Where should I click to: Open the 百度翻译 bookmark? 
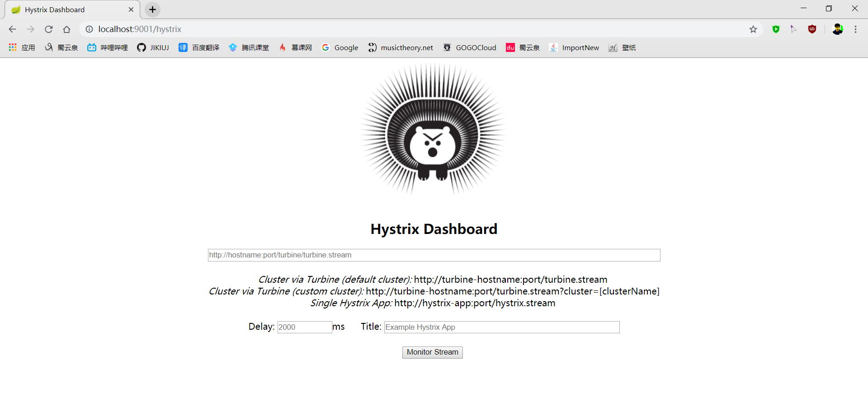point(199,47)
